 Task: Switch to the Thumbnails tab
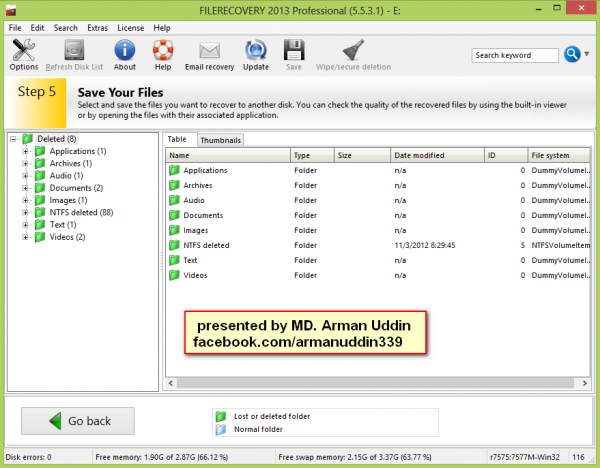(x=220, y=140)
